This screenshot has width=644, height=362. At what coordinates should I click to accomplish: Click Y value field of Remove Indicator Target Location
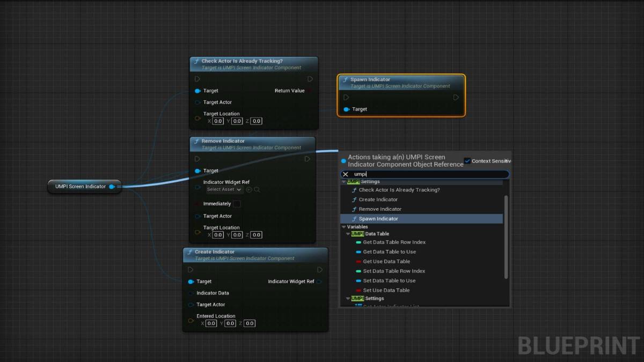(237, 235)
